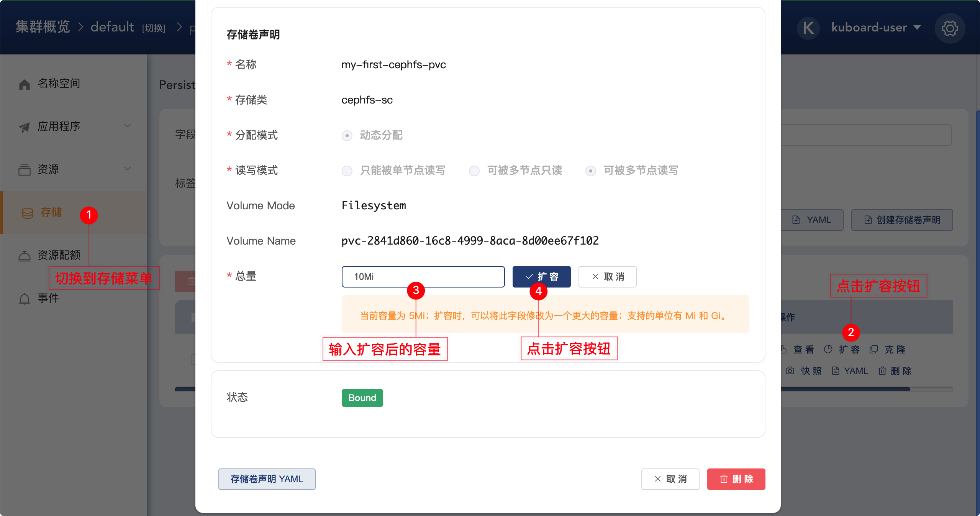Click the Volume Name value pvc-2841d860…
The image size is (980, 516).
pos(470,241)
